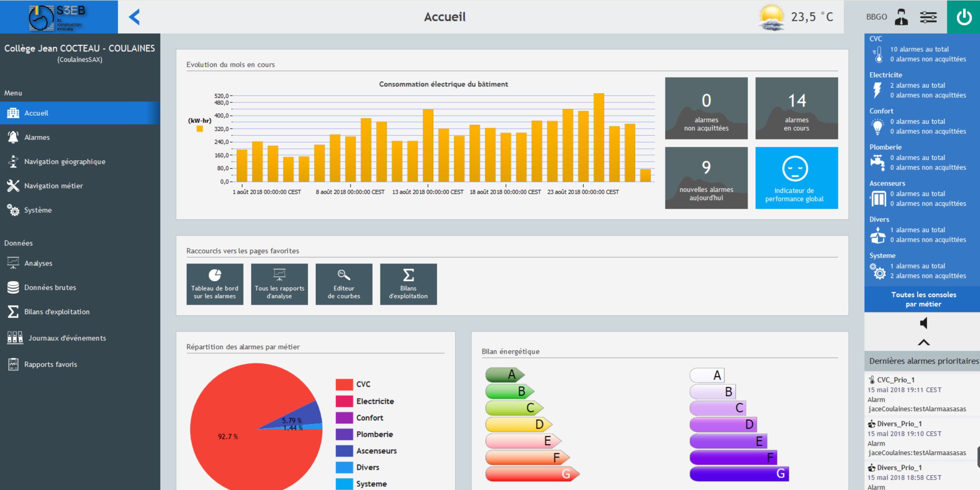Click the power logout button
This screenshot has width=980, height=490.
pos(963,17)
